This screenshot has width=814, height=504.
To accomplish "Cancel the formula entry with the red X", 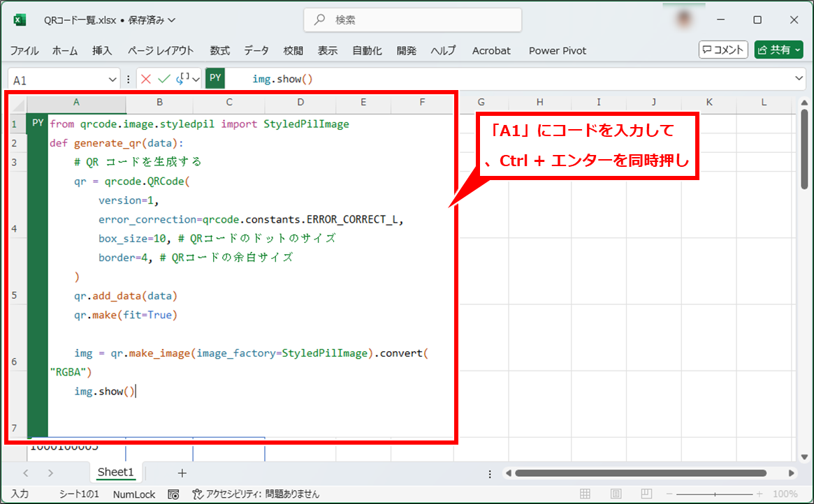I will [x=146, y=79].
